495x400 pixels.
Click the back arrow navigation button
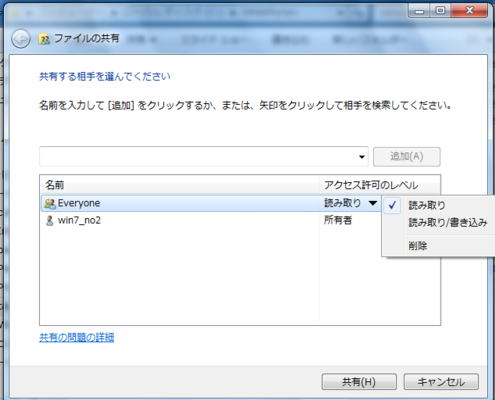(x=21, y=39)
